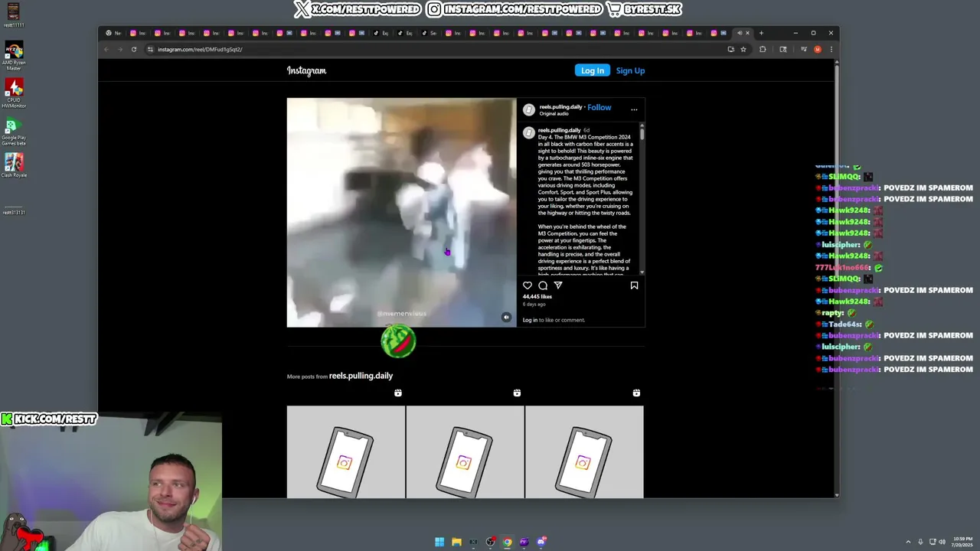
Task: Open the reels.pulling.daily avatar in post header
Action: pyautogui.click(x=529, y=110)
